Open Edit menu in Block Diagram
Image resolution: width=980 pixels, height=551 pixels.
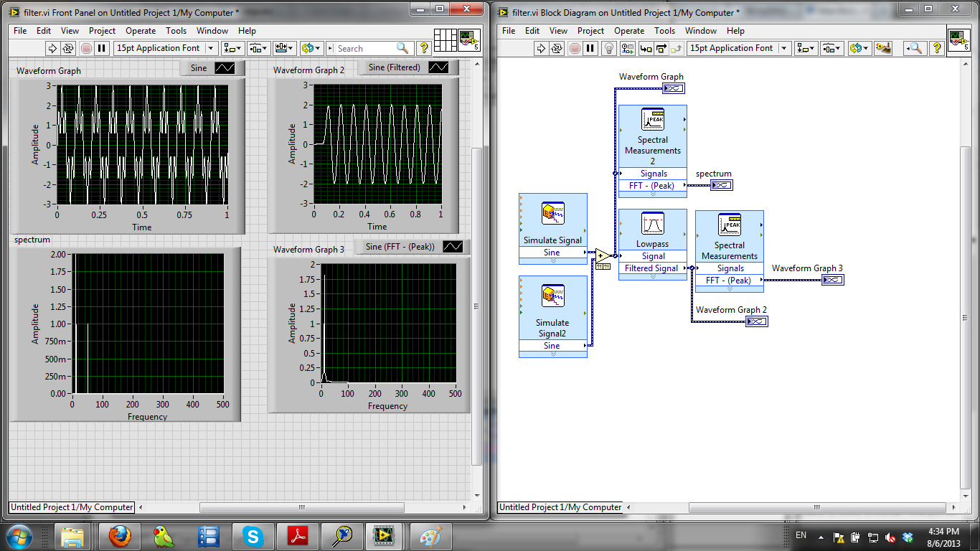point(532,31)
